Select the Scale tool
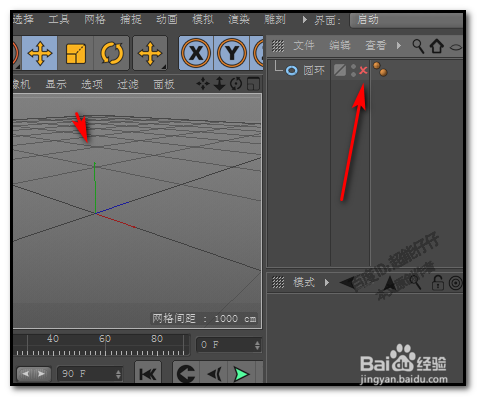 [x=76, y=53]
